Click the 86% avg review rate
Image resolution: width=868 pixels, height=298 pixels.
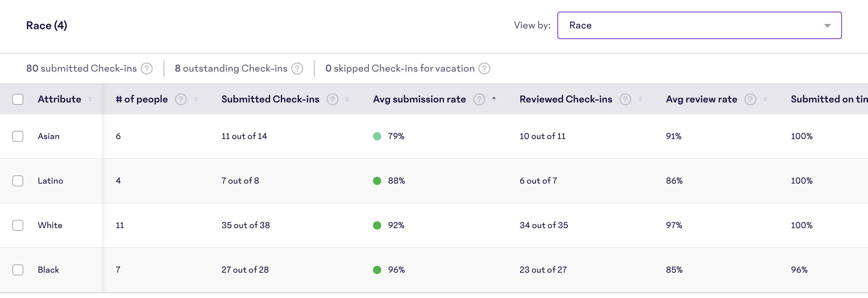pos(674,181)
